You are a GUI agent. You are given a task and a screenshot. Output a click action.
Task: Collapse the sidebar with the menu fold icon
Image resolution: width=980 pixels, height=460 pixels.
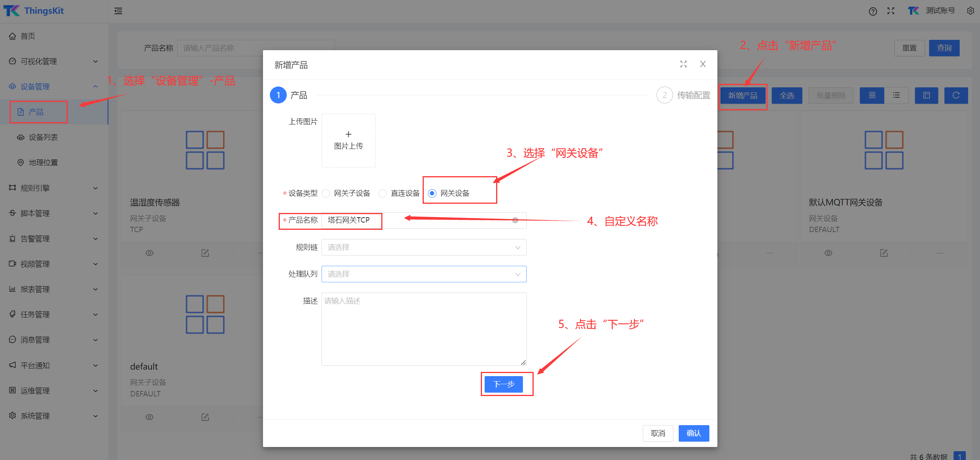pos(118,11)
